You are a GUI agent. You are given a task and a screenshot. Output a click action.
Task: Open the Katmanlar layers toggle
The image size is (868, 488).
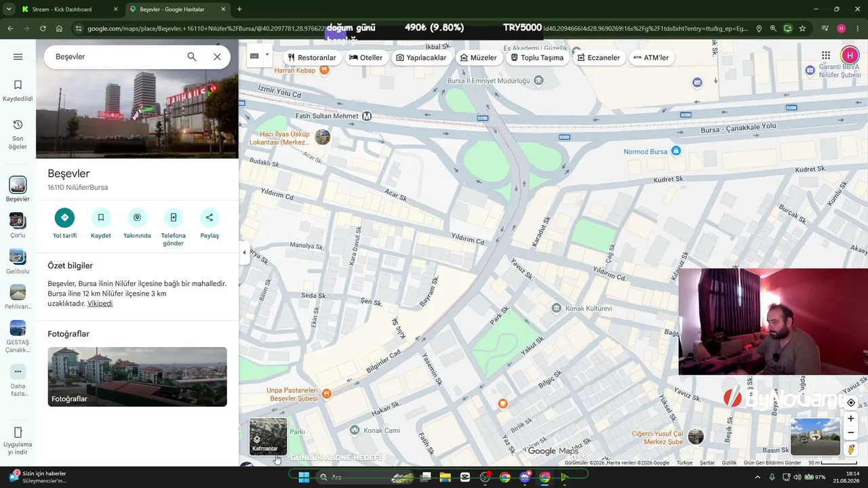click(268, 436)
